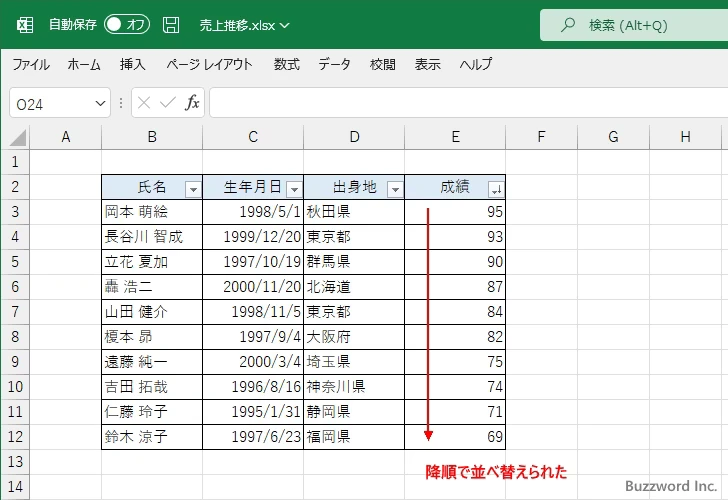Click the formula bar options dots handle
Screen dimensions: 728x500
[121, 102]
